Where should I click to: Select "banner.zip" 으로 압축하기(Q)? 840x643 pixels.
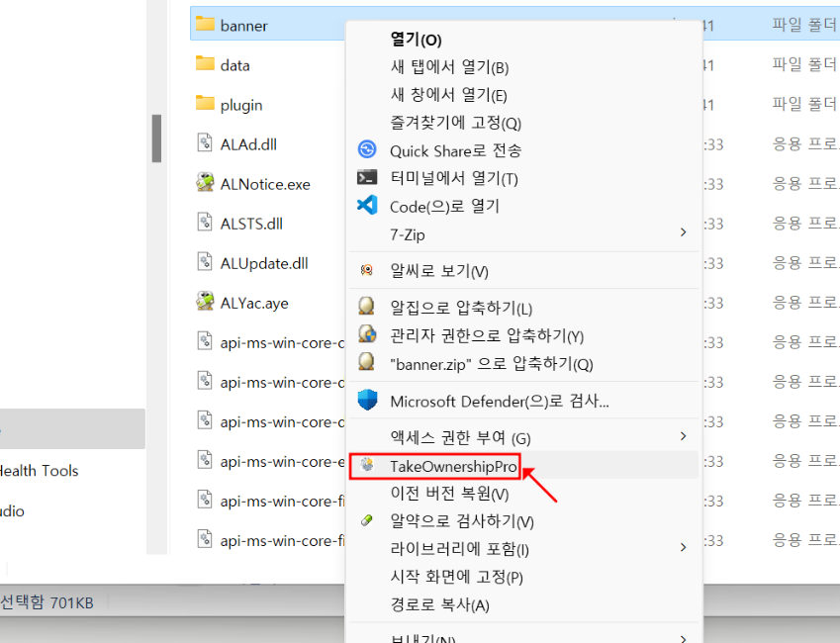[x=524, y=363]
